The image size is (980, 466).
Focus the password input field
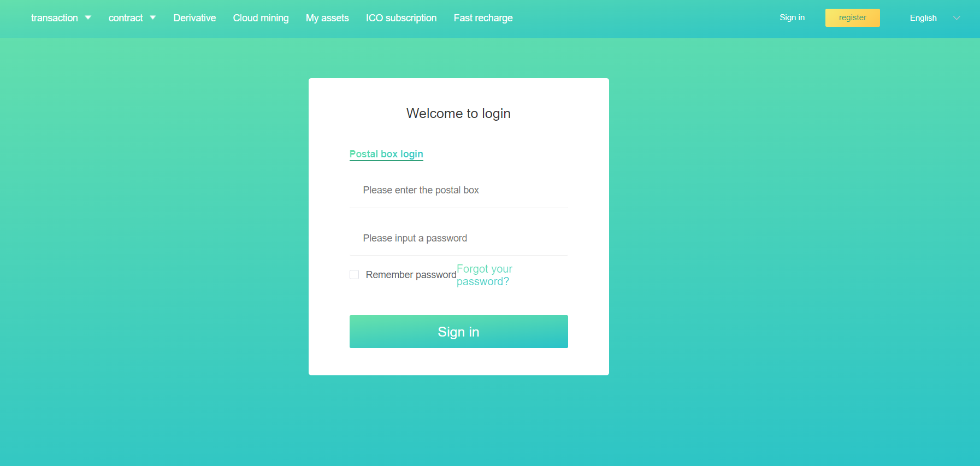click(459, 238)
